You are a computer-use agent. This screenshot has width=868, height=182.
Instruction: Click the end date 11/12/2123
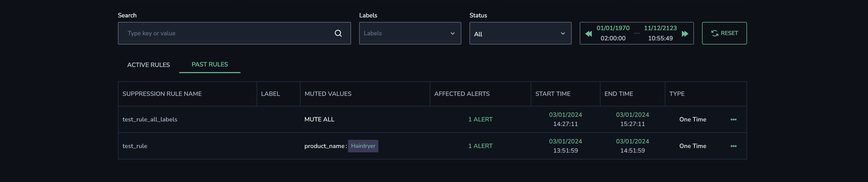(x=660, y=28)
